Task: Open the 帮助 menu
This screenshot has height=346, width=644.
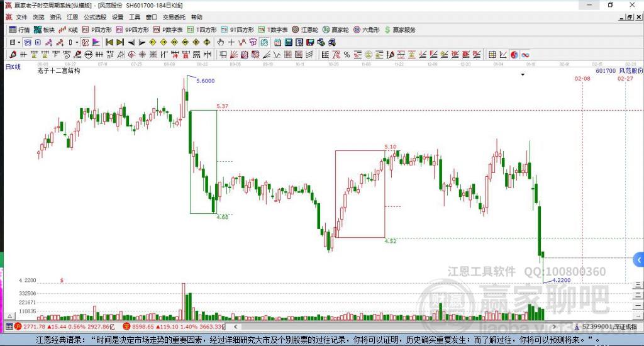Action: (x=196, y=17)
